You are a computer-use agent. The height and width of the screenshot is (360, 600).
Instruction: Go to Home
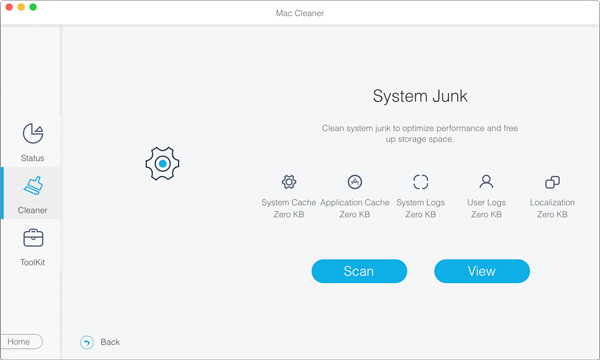coord(21,342)
